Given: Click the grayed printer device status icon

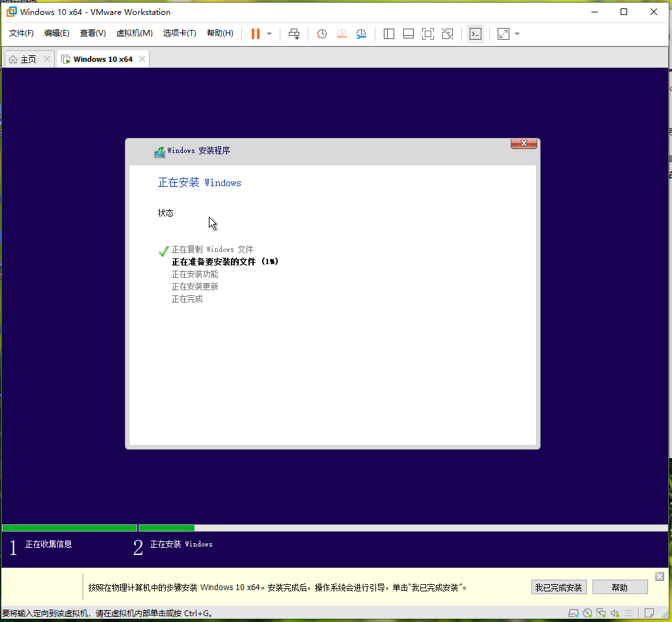Looking at the screenshot, I should point(628,614).
